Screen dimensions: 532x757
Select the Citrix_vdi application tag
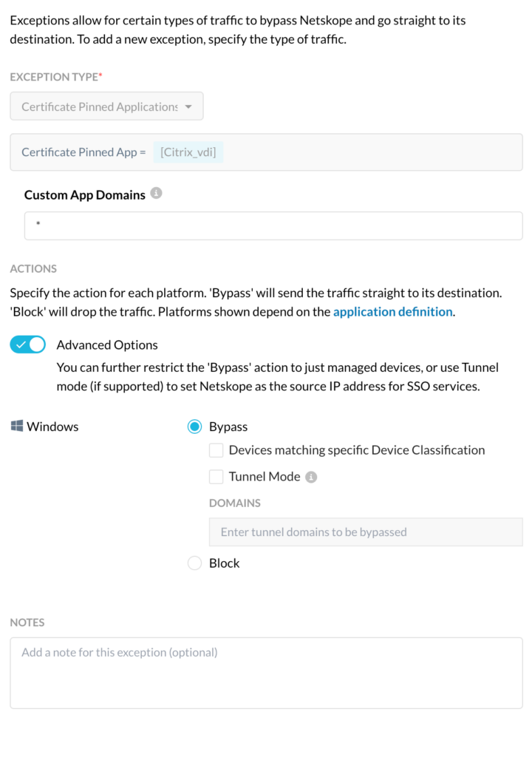(x=188, y=152)
